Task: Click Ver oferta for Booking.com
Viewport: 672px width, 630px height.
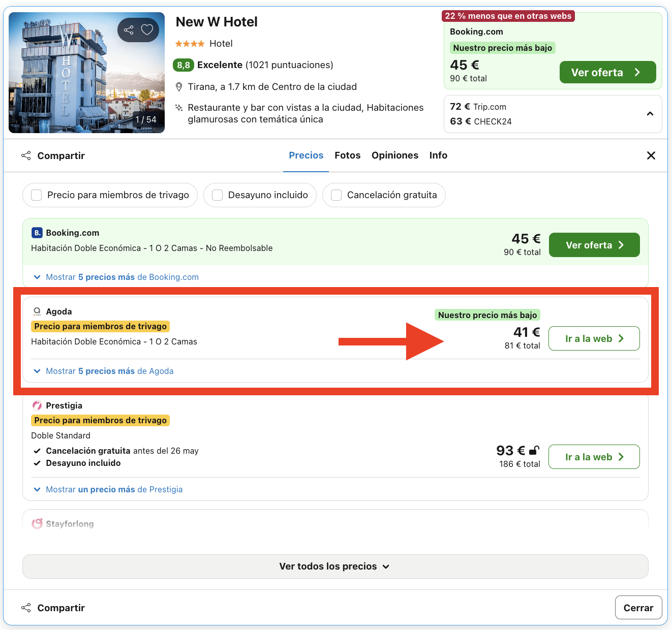Action: point(594,245)
